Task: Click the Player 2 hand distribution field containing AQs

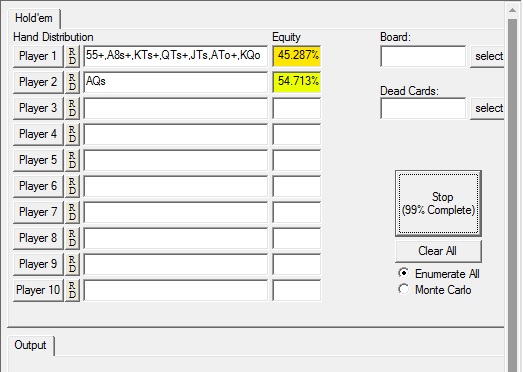Action: (x=175, y=82)
